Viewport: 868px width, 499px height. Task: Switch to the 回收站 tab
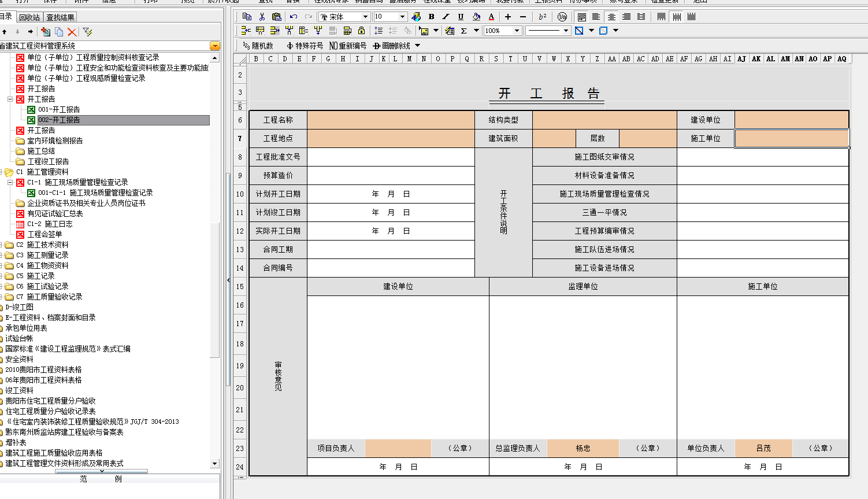click(x=29, y=17)
